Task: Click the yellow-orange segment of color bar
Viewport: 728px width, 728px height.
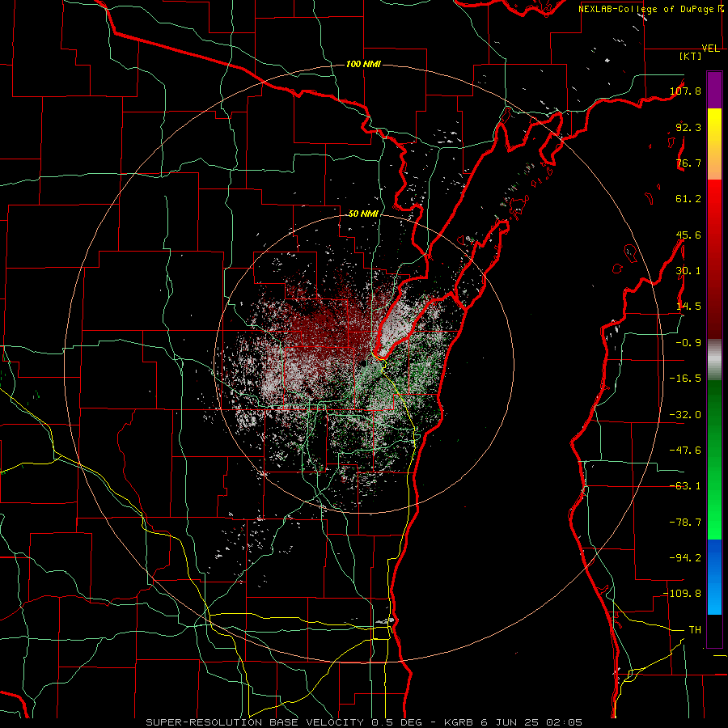Action: pyautogui.click(x=714, y=144)
